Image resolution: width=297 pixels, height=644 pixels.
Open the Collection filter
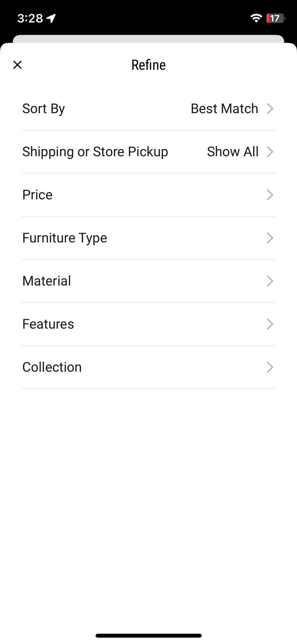coord(148,367)
